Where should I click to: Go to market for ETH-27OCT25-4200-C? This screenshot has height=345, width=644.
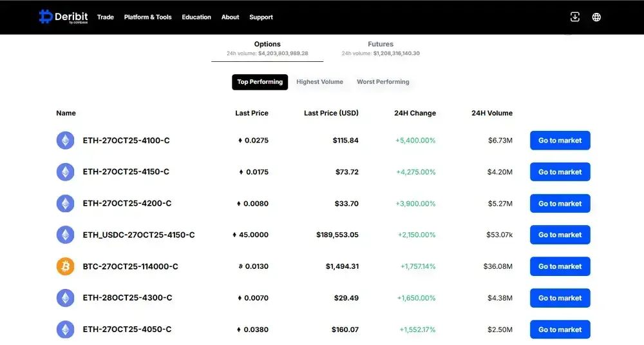560,204
